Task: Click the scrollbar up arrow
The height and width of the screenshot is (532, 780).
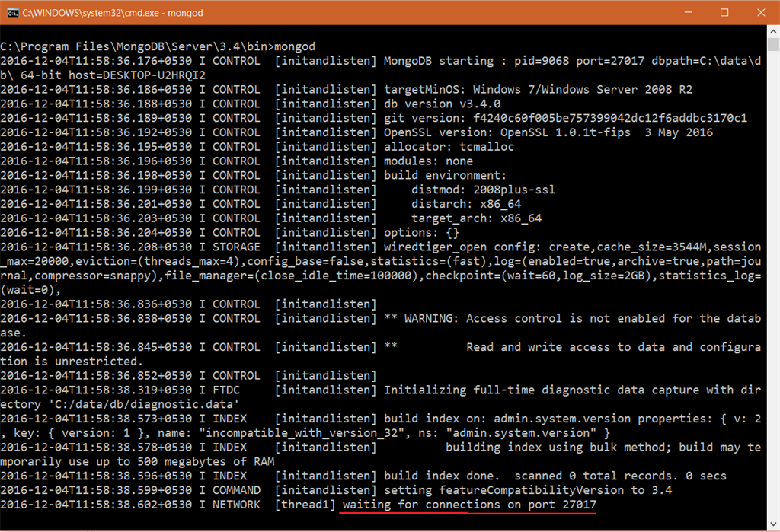Action: [x=773, y=31]
